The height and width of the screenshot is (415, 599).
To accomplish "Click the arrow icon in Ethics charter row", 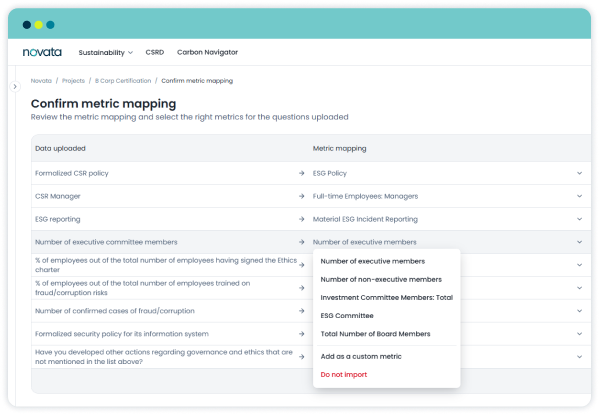I will [x=301, y=265].
